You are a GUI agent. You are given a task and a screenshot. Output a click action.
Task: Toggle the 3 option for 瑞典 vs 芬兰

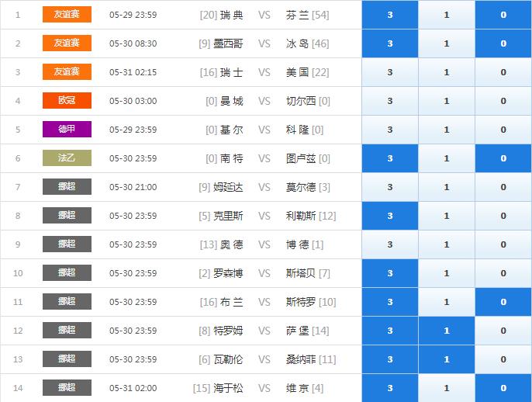(389, 15)
